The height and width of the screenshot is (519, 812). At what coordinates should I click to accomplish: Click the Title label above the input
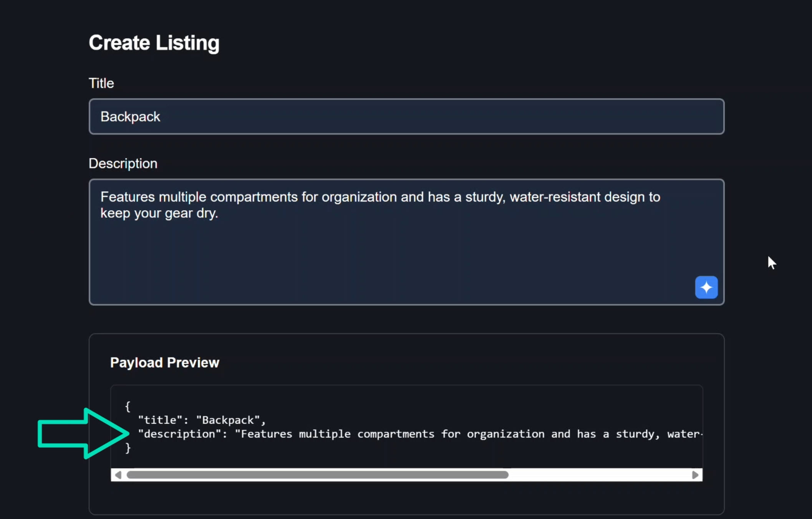[101, 83]
